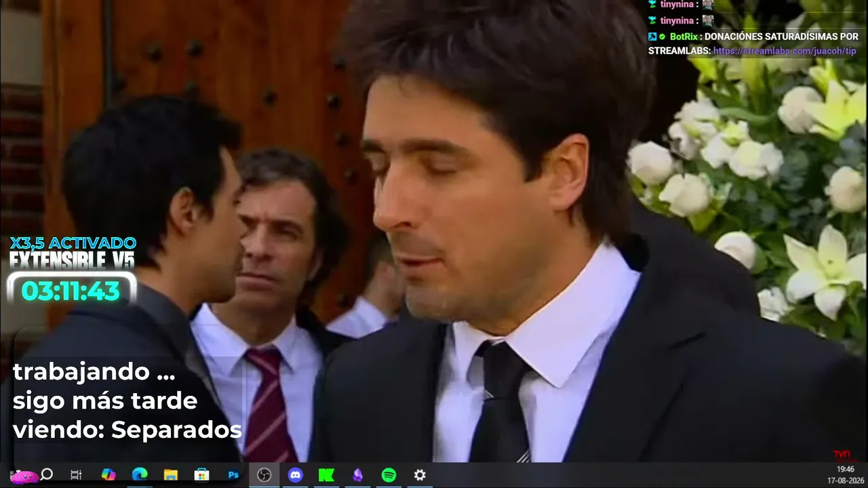The width and height of the screenshot is (868, 488).
Task: Click the "viendo: Separados" caption line
Action: (127, 430)
